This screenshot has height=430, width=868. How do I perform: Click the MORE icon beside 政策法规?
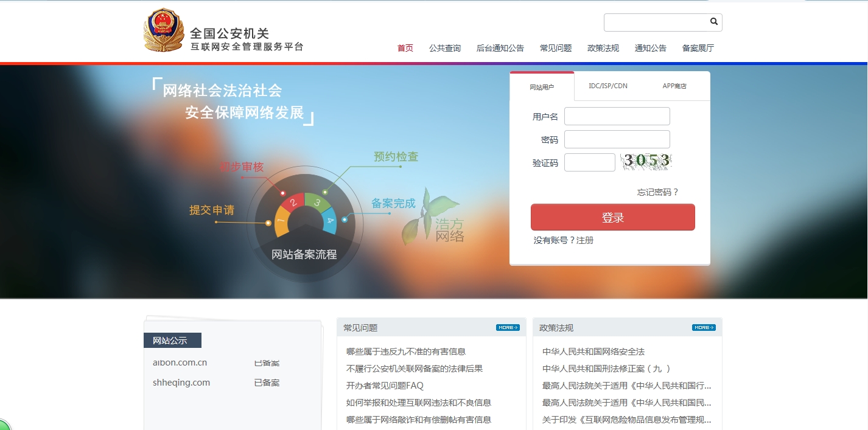pos(704,328)
